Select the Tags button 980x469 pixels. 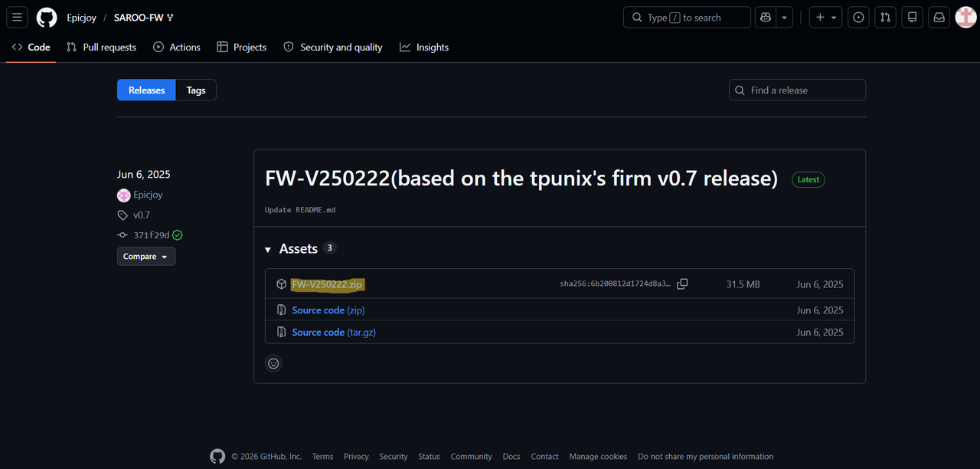196,90
